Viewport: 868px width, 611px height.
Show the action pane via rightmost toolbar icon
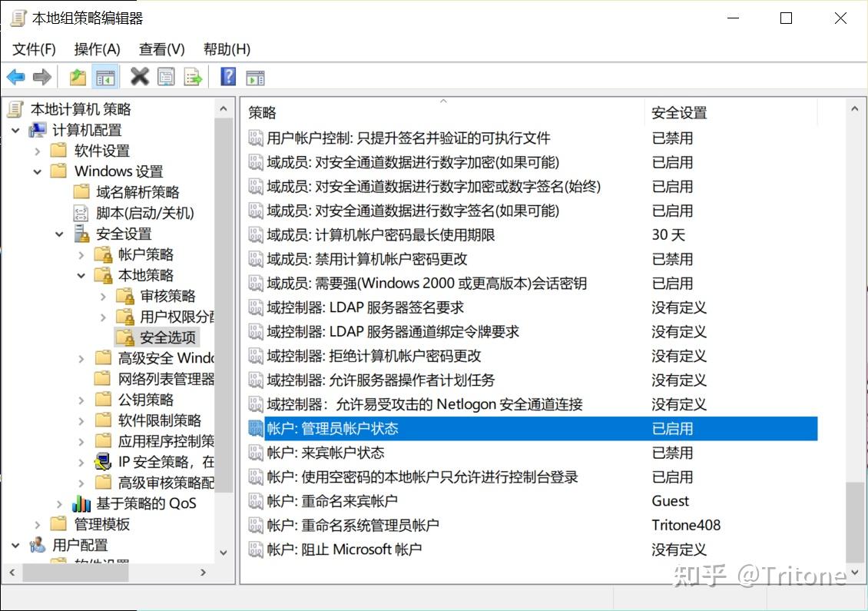[x=255, y=76]
